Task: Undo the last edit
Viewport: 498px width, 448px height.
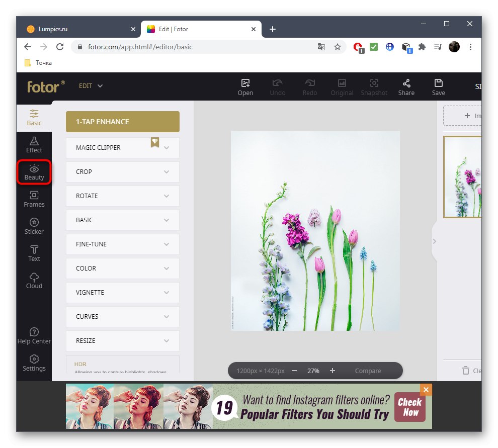Action: tap(277, 86)
